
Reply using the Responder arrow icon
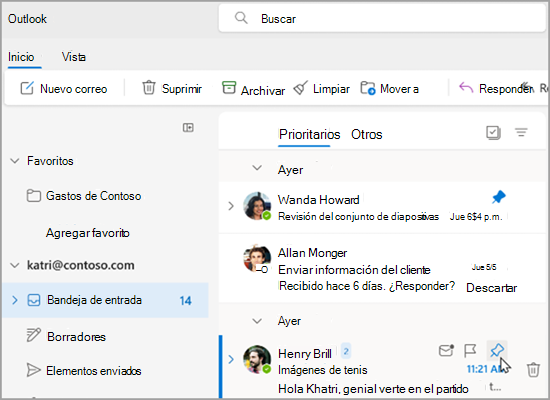pyautogui.click(x=466, y=88)
